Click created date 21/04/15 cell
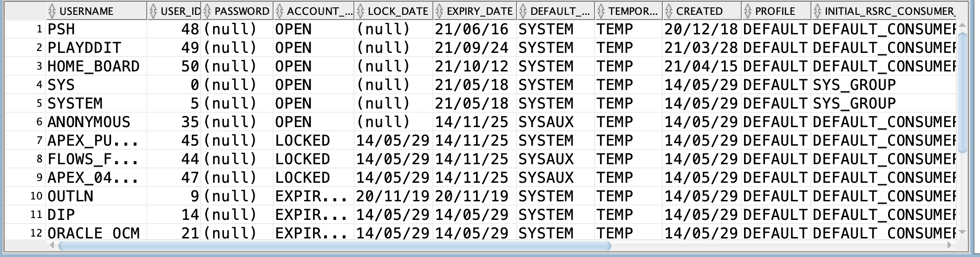Screen dimensions: 980x257 tap(701, 66)
